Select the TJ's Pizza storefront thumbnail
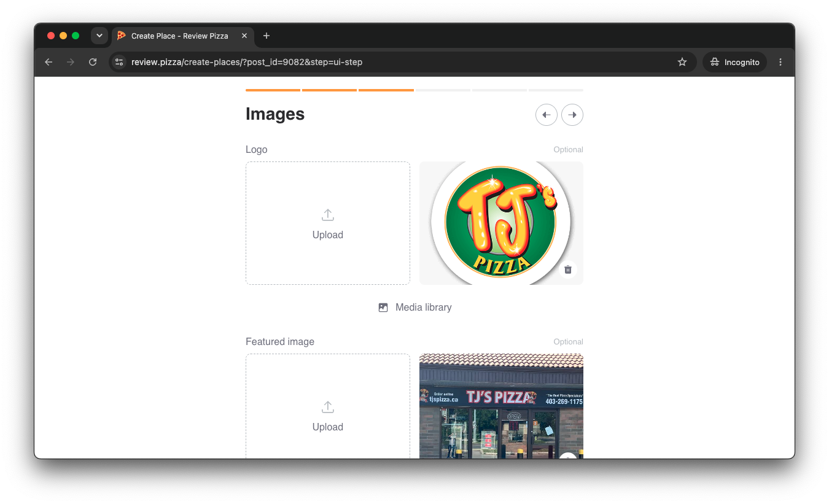Image resolution: width=829 pixels, height=504 pixels. pos(501,406)
